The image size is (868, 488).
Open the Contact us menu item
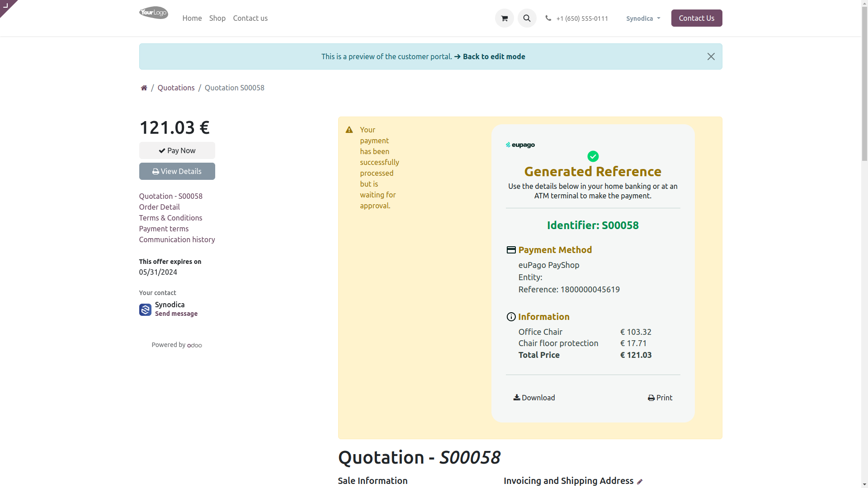click(250, 18)
